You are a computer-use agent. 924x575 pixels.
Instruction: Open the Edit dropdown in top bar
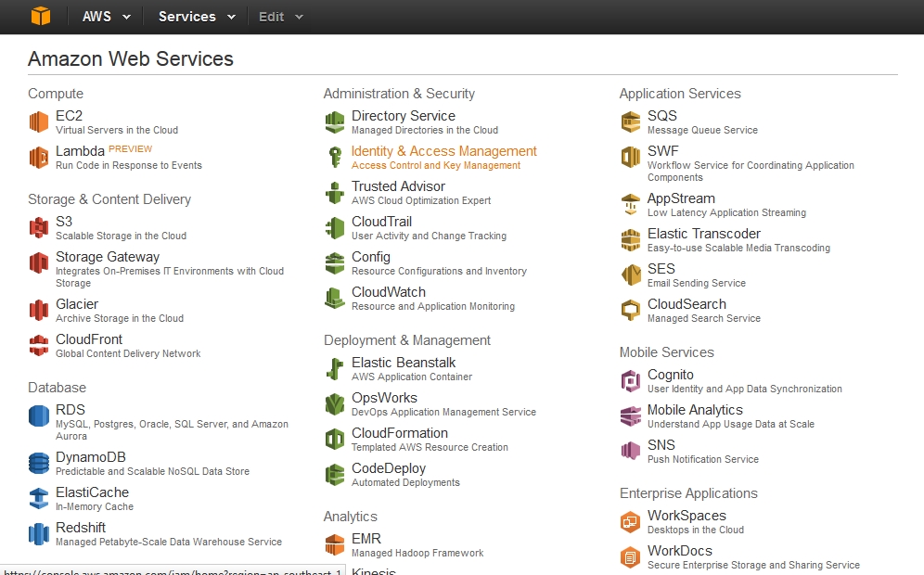(x=281, y=17)
